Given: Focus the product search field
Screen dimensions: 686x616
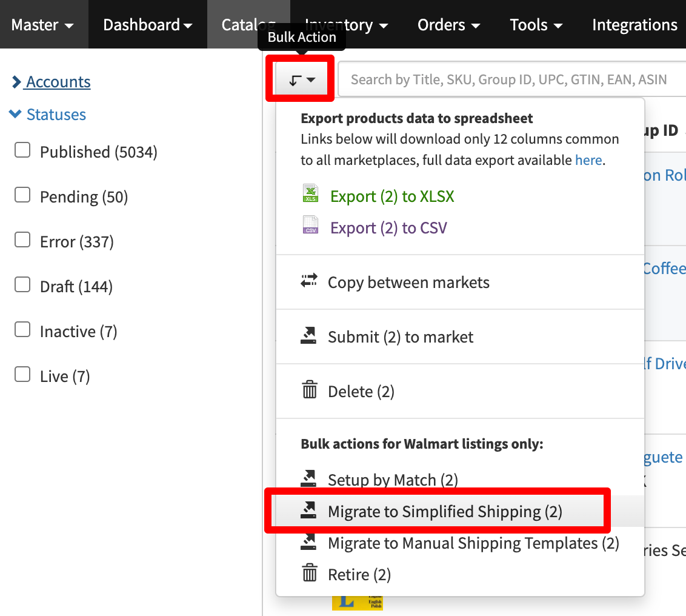Looking at the screenshot, I should click(509, 80).
